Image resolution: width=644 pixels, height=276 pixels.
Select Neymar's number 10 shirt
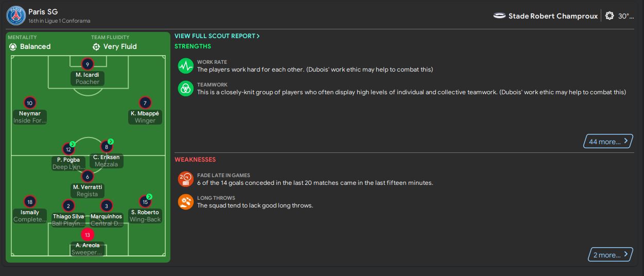tap(30, 103)
